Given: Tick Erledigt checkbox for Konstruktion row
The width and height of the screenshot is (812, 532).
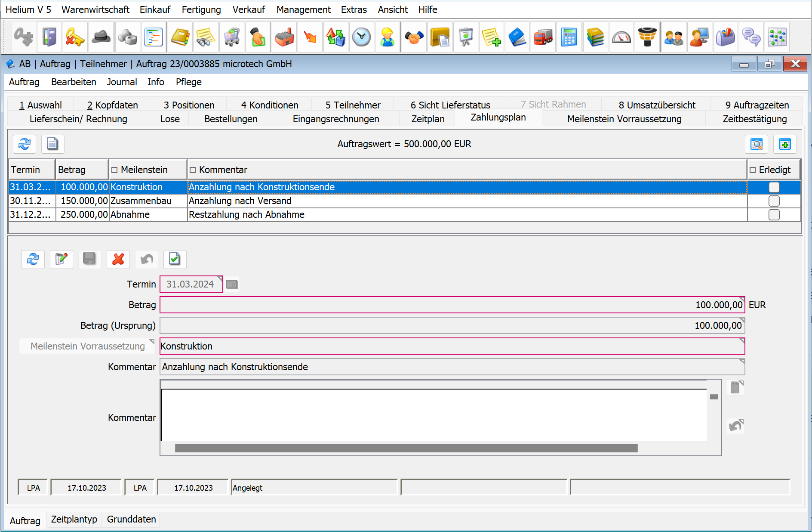Looking at the screenshot, I should (x=774, y=187).
